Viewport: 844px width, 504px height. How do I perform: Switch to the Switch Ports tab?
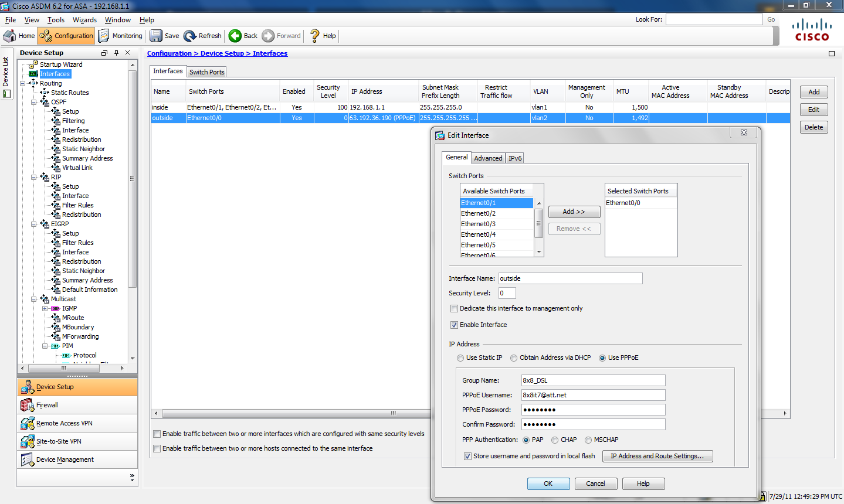[207, 71]
